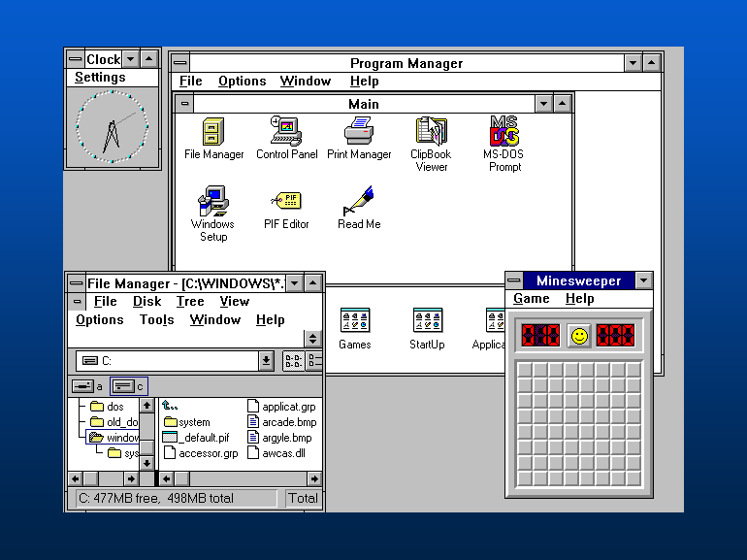Open Clock window control menu box
This screenshot has height=560, width=747.
pyautogui.click(x=76, y=59)
